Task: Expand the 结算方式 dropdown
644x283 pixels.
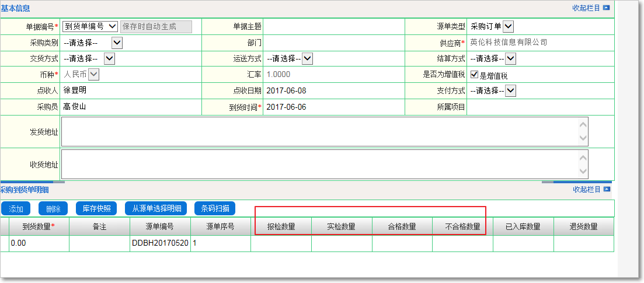Action: tap(510, 58)
